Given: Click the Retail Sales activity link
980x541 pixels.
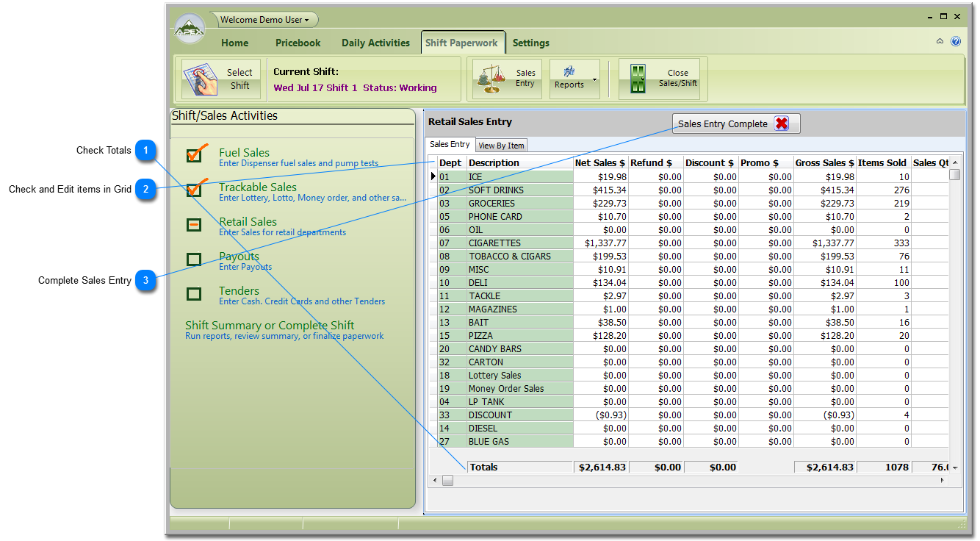Looking at the screenshot, I should coord(248,221).
